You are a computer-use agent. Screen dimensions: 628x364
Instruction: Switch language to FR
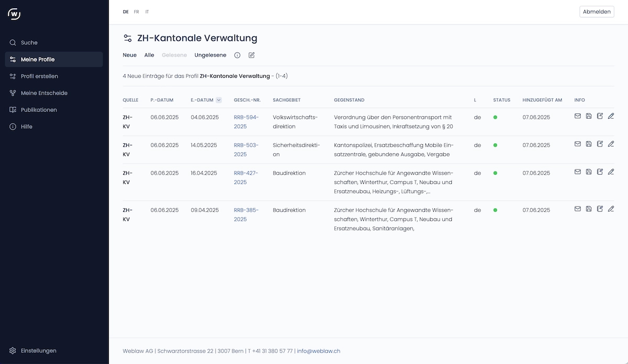coord(137,12)
